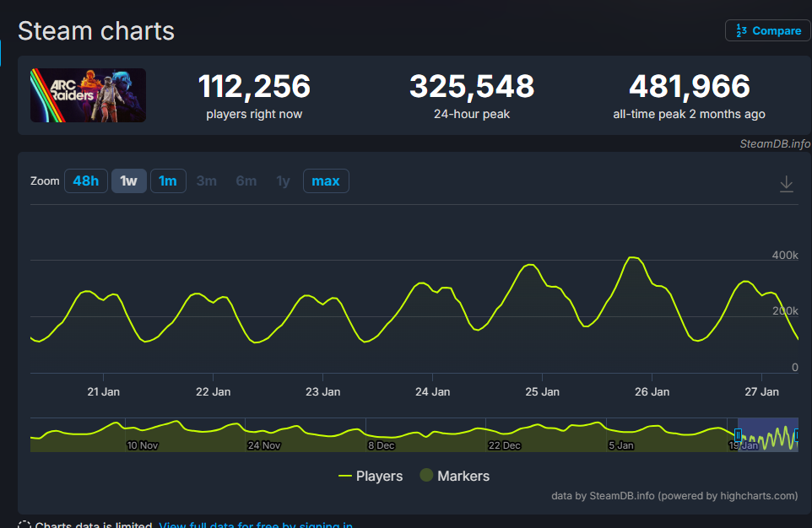This screenshot has height=528, width=812.
Task: Click the disabled 1y zoom option
Action: click(x=283, y=180)
